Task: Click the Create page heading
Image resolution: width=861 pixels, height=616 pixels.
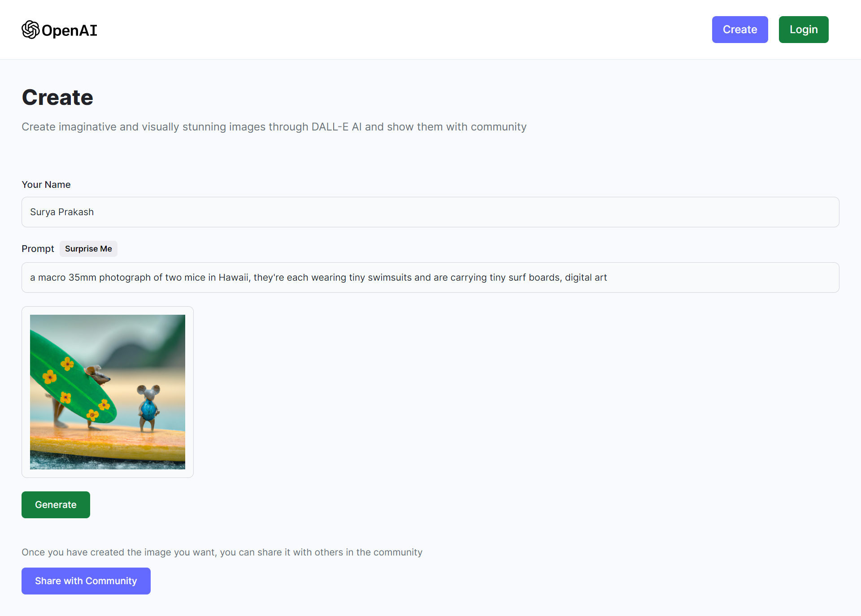Action: (57, 97)
